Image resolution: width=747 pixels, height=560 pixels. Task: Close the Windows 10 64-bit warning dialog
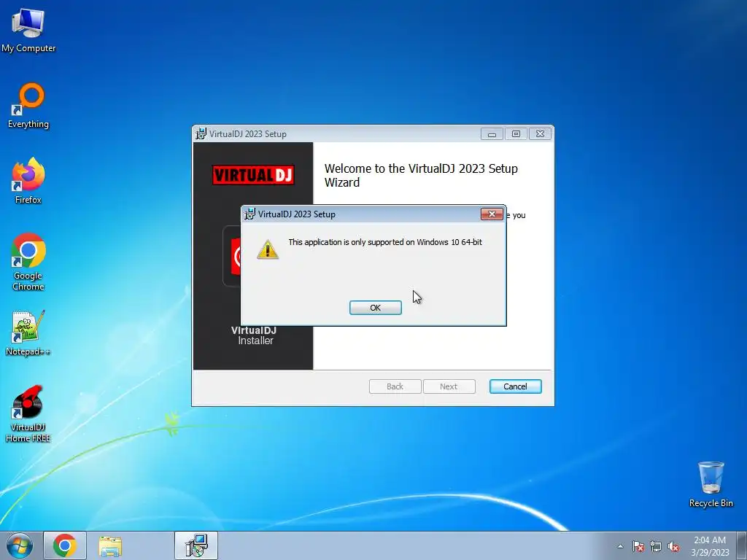tap(492, 214)
